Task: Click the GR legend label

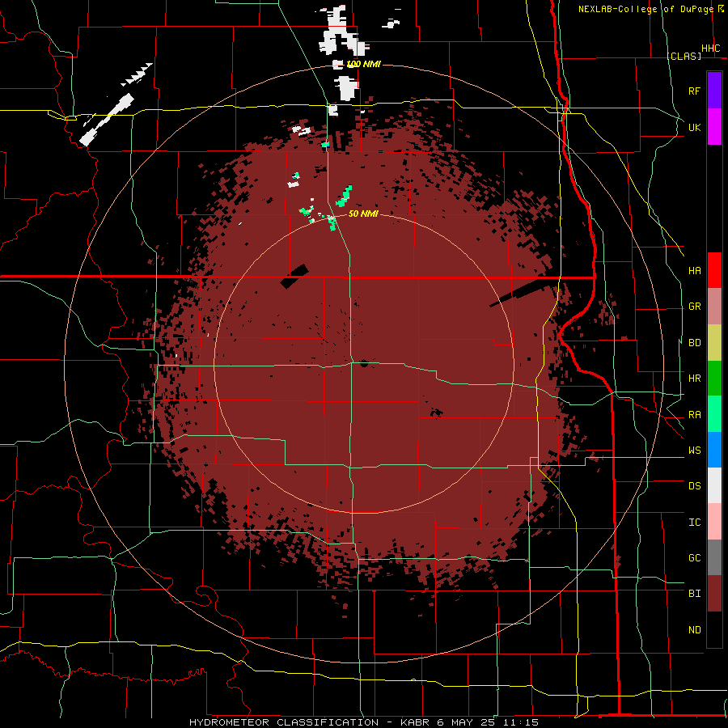Action: coord(695,307)
